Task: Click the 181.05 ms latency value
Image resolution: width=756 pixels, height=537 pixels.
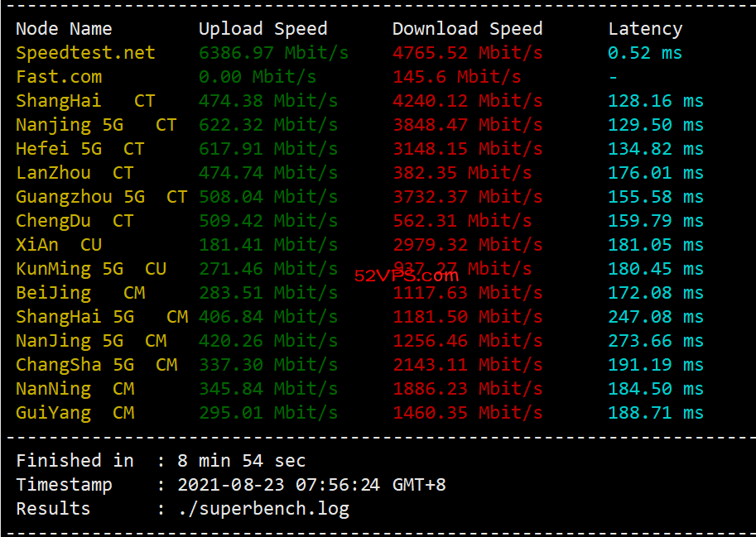Action: pos(656,245)
